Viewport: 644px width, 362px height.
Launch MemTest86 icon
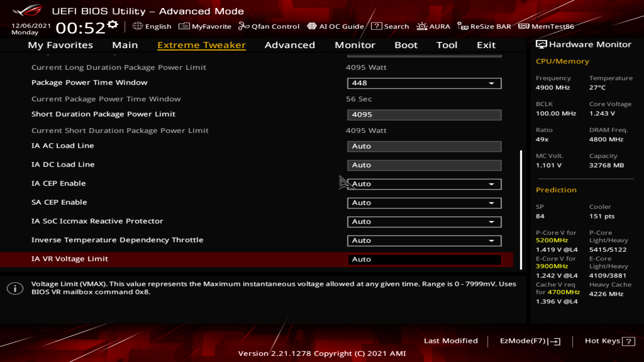pos(524,26)
